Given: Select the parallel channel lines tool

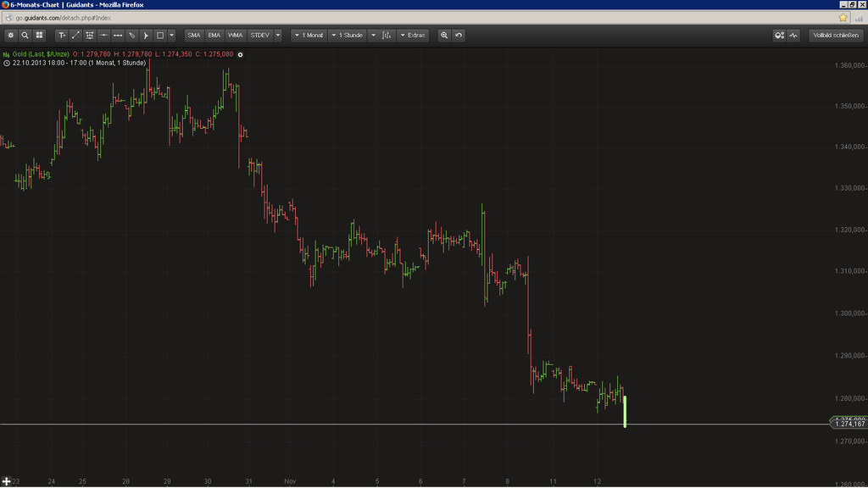Looking at the screenshot, I should pyautogui.click(x=90, y=36).
